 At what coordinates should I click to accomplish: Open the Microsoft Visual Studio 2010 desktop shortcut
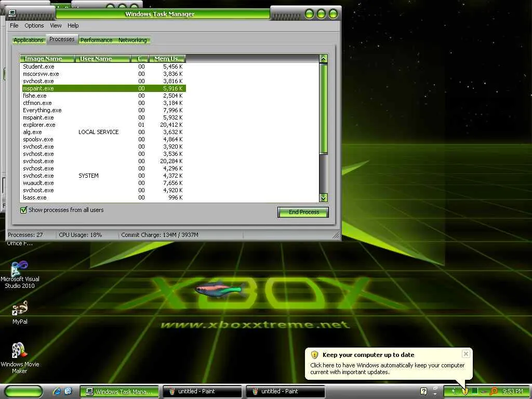[20, 275]
